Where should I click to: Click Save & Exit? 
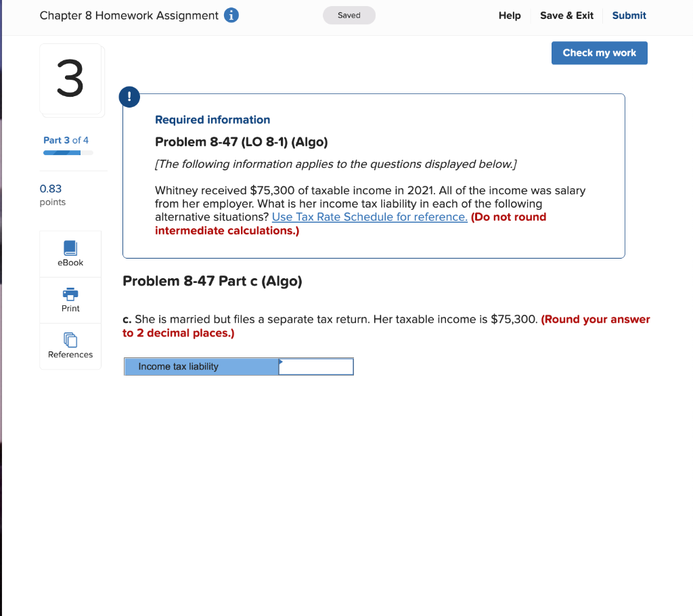(x=566, y=16)
